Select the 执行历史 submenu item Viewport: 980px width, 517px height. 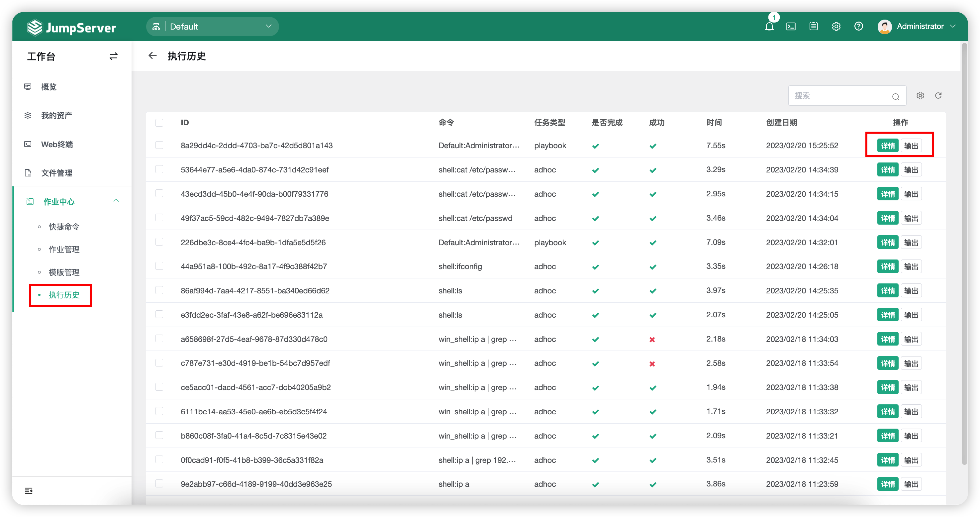pos(64,295)
